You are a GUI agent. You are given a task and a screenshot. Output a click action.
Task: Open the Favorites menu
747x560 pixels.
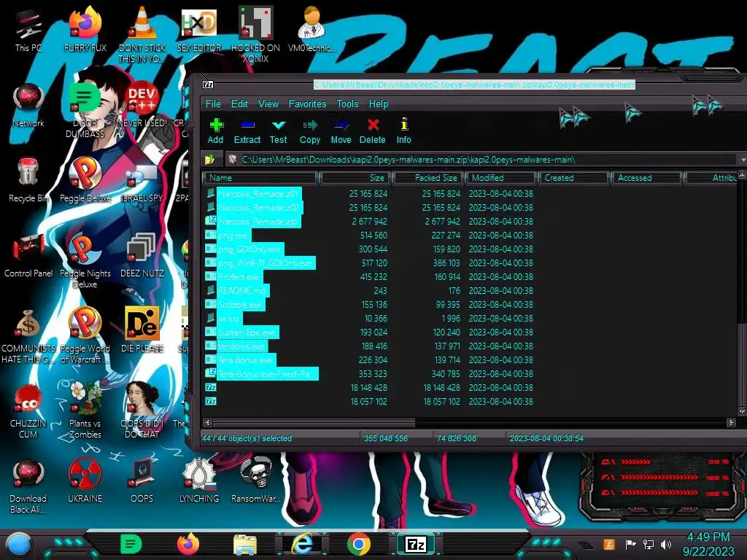pos(307,104)
